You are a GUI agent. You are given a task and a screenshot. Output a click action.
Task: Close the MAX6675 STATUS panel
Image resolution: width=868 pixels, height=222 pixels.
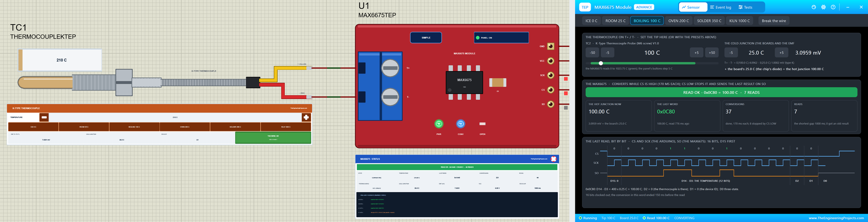[554, 159]
